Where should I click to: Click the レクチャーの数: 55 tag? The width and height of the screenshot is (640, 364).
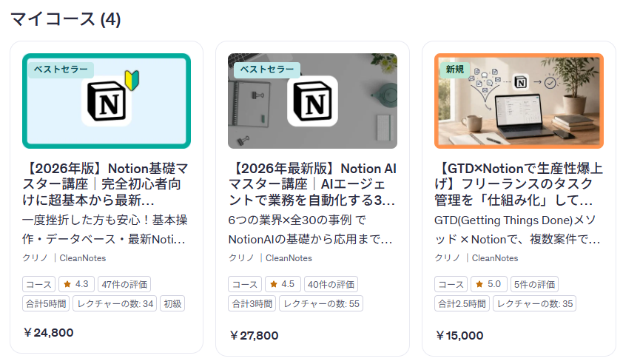pyautogui.click(x=321, y=303)
